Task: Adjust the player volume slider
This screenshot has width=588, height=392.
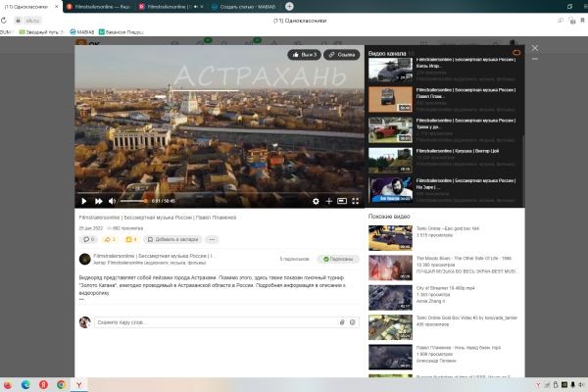Action: click(x=133, y=201)
